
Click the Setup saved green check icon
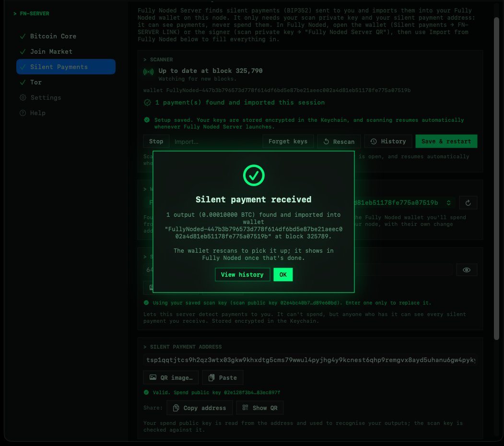pos(147,120)
